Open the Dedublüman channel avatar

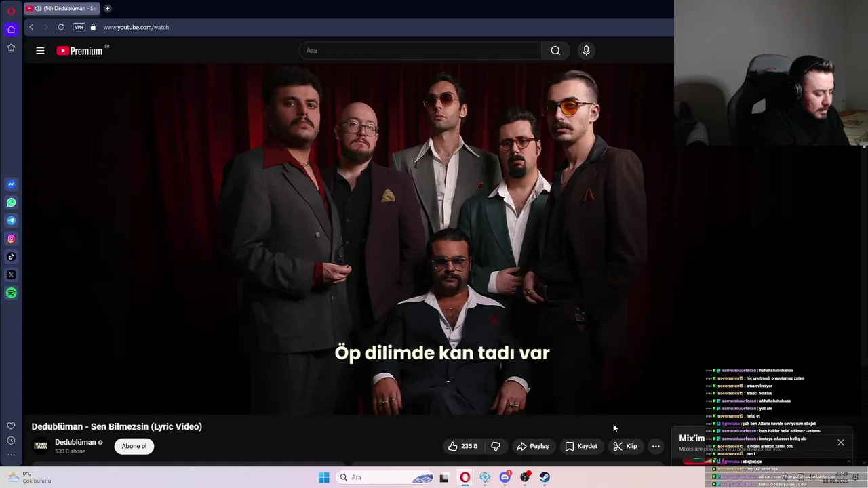(41, 446)
